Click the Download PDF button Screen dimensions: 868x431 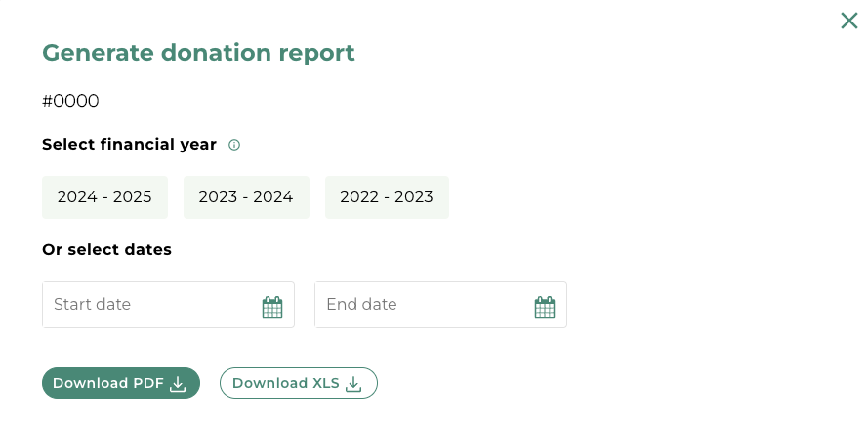tap(121, 383)
